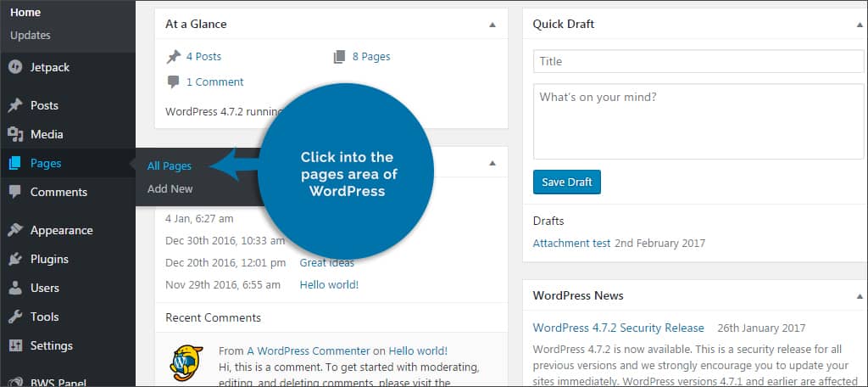This screenshot has height=387, width=868.
Task: Open the Attachment test draft link
Action: (x=572, y=243)
